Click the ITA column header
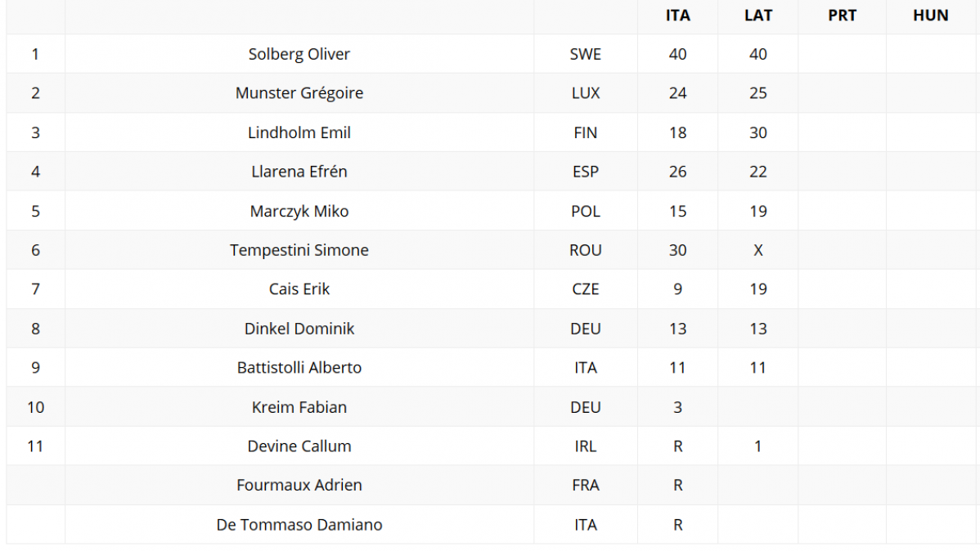 pos(677,16)
